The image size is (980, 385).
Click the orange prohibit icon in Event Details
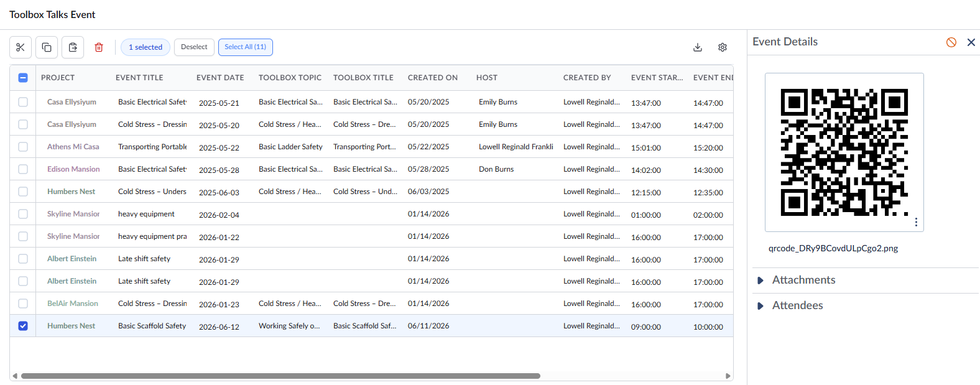(951, 42)
